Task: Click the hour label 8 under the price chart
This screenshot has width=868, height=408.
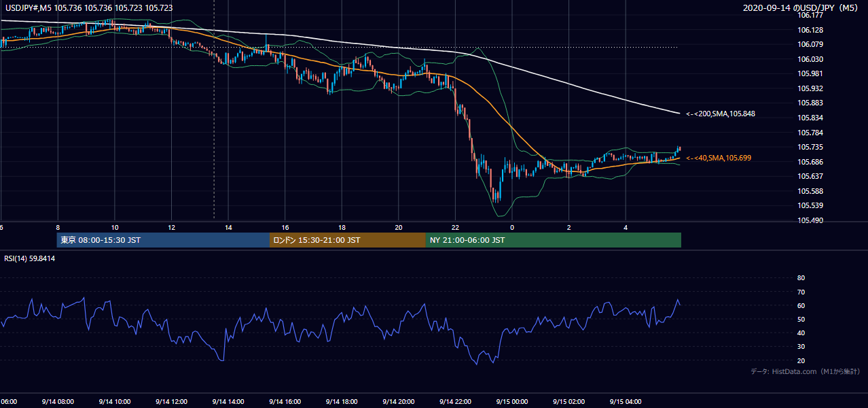Action: 58,228
